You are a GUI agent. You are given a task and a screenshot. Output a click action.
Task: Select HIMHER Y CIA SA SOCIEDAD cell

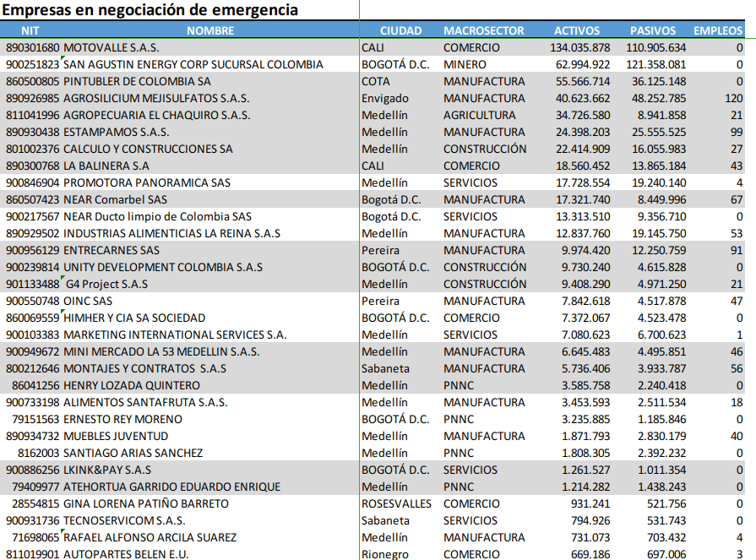[x=134, y=318]
